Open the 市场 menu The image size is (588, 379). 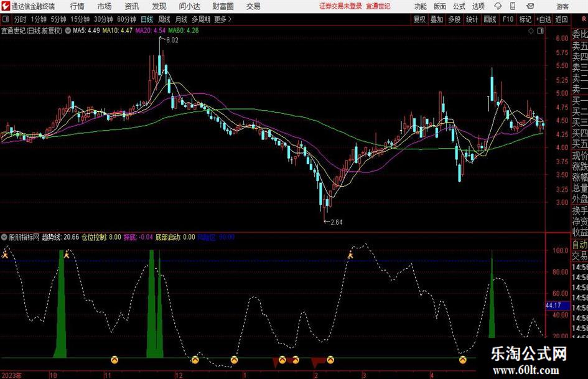pos(105,6)
